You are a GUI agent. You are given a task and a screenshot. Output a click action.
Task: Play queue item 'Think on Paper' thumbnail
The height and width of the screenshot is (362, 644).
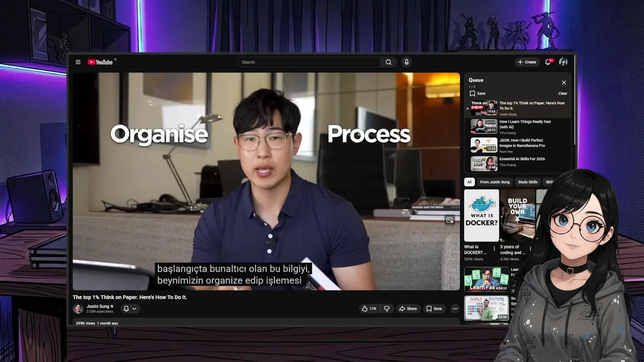click(484, 108)
